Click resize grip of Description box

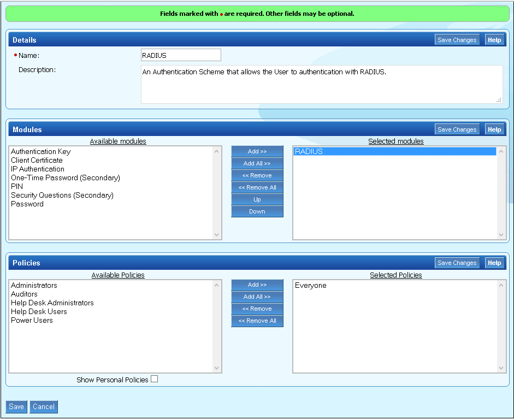point(499,100)
